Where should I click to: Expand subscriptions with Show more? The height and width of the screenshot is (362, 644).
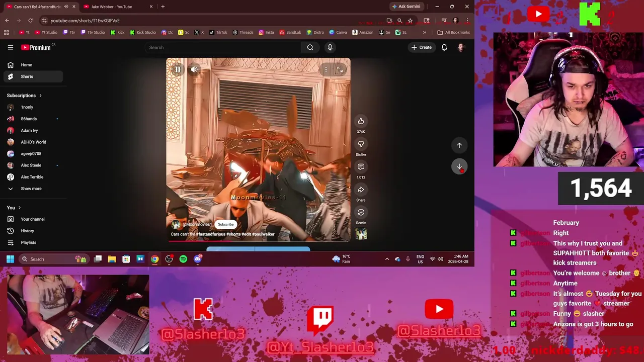pos(33,189)
